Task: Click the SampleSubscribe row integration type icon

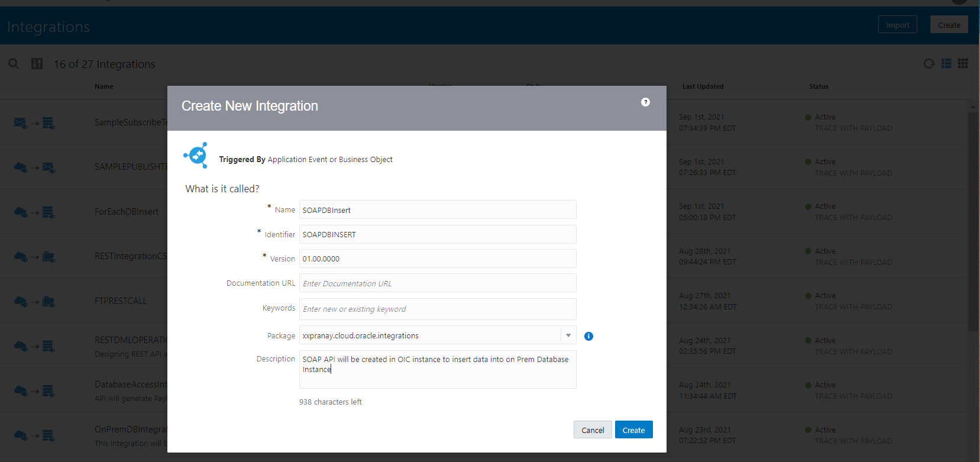Action: (34, 123)
